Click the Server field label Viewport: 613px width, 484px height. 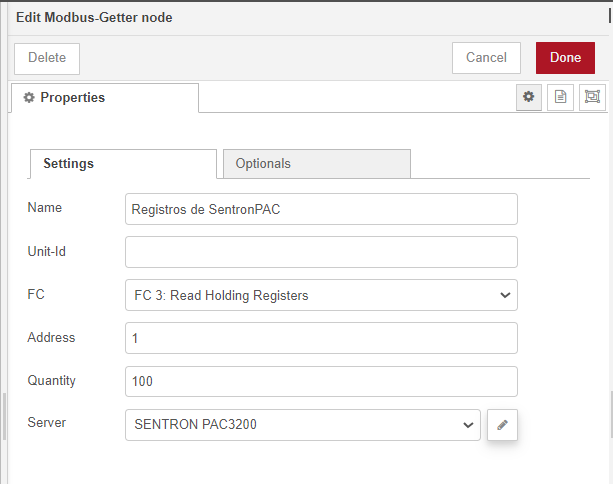point(46,423)
